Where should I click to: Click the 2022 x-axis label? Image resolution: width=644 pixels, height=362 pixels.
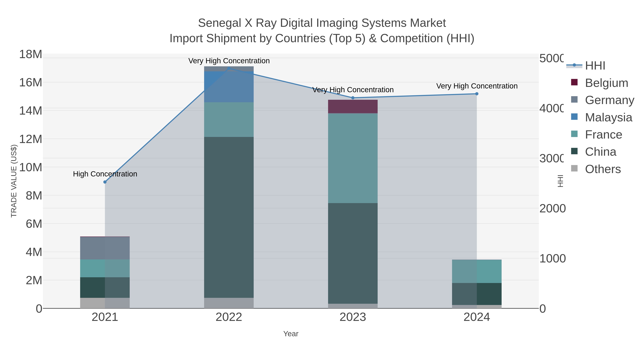point(229,317)
